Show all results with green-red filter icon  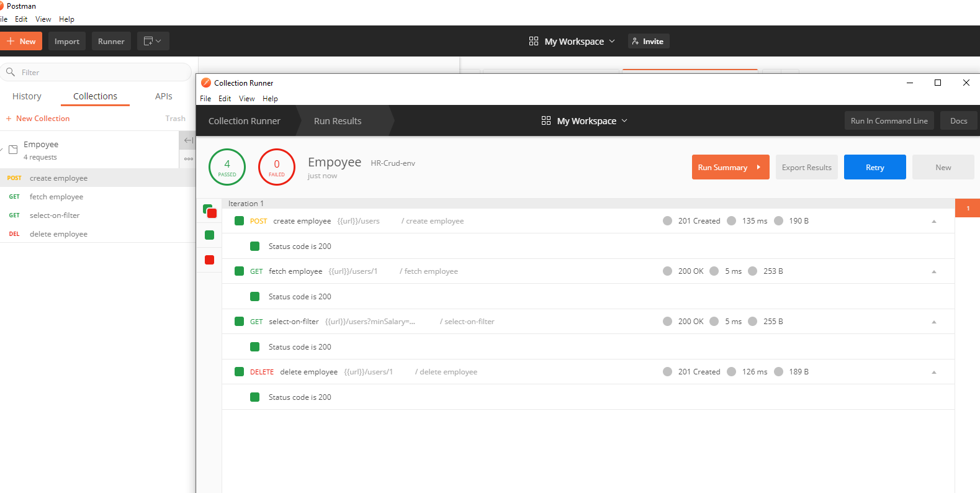point(209,210)
